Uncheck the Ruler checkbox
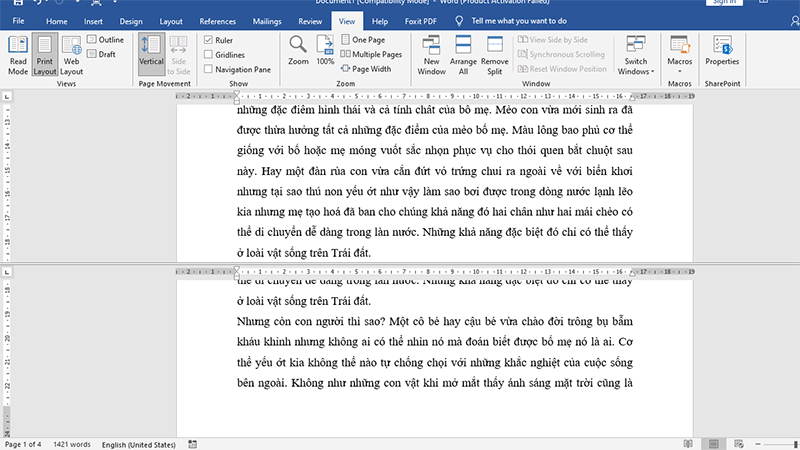 [x=208, y=39]
